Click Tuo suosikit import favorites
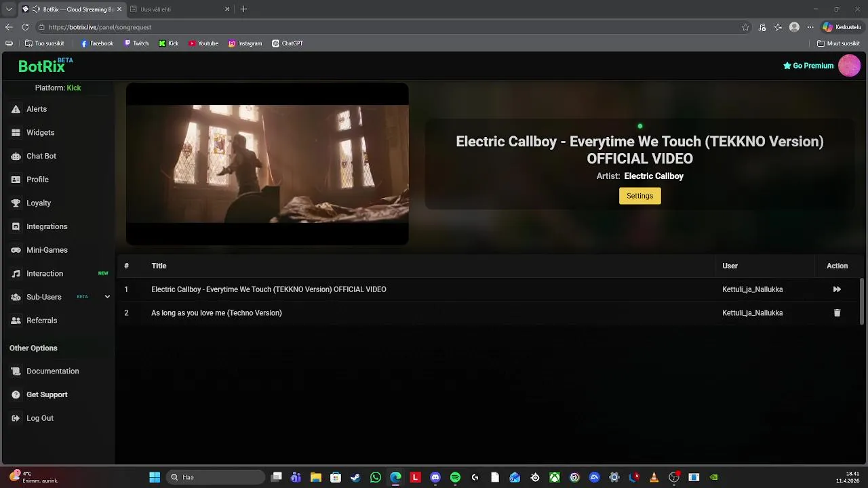 45,43
